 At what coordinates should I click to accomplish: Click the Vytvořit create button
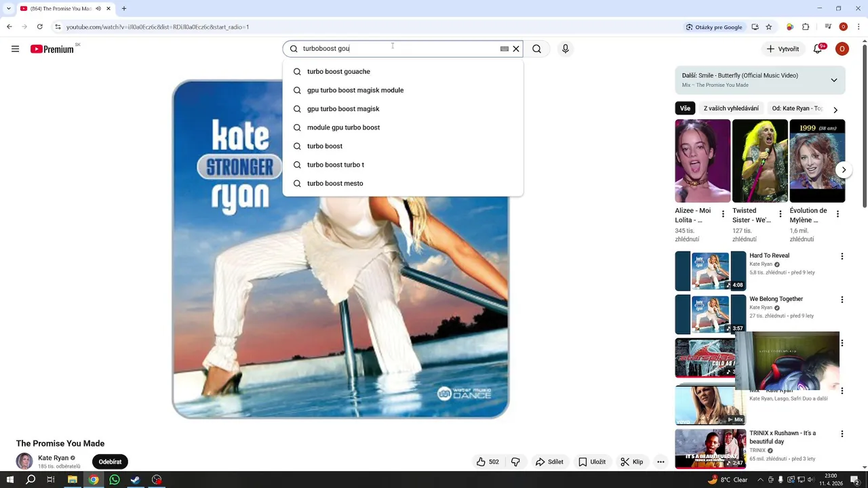(x=783, y=49)
